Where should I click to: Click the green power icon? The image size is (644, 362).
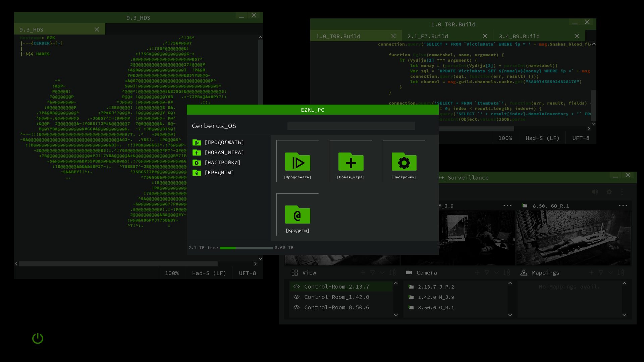click(38, 338)
